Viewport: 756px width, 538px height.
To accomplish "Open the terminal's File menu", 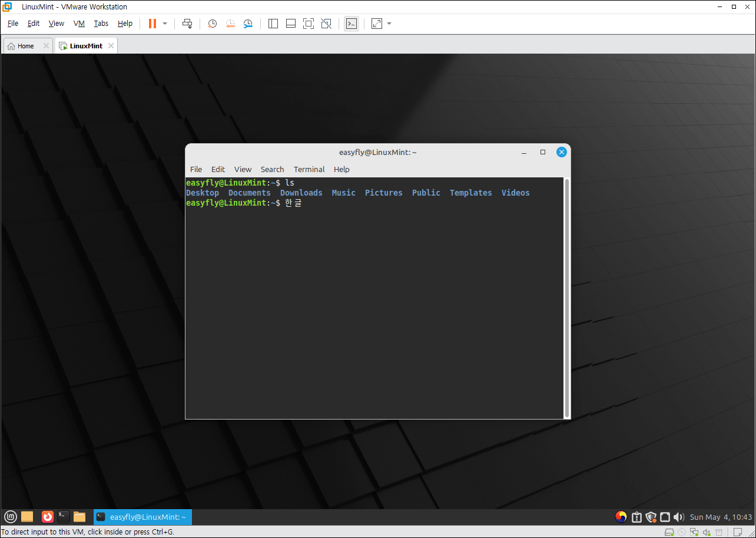I will click(x=196, y=169).
